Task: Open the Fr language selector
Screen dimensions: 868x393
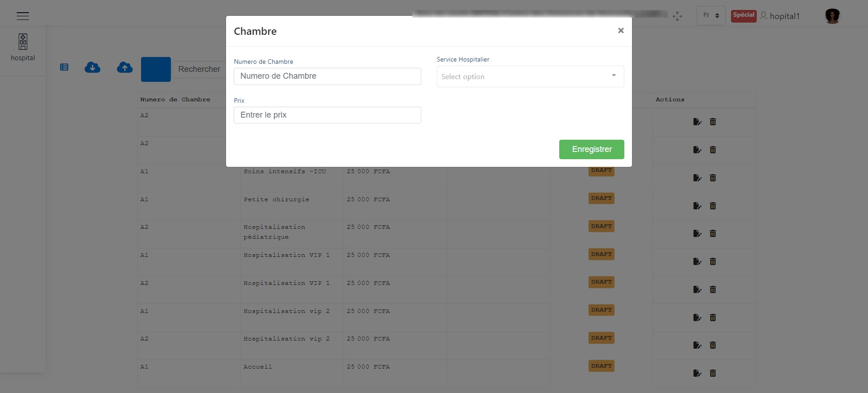Action: tap(711, 15)
